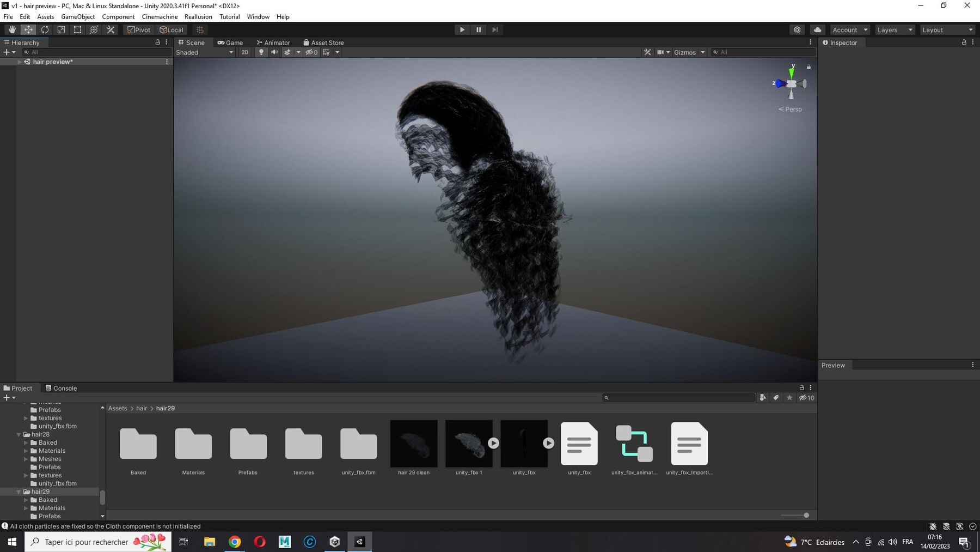Viewport: 980px width, 552px height.
Task: Switch to the Asset Store tab
Action: coord(323,43)
